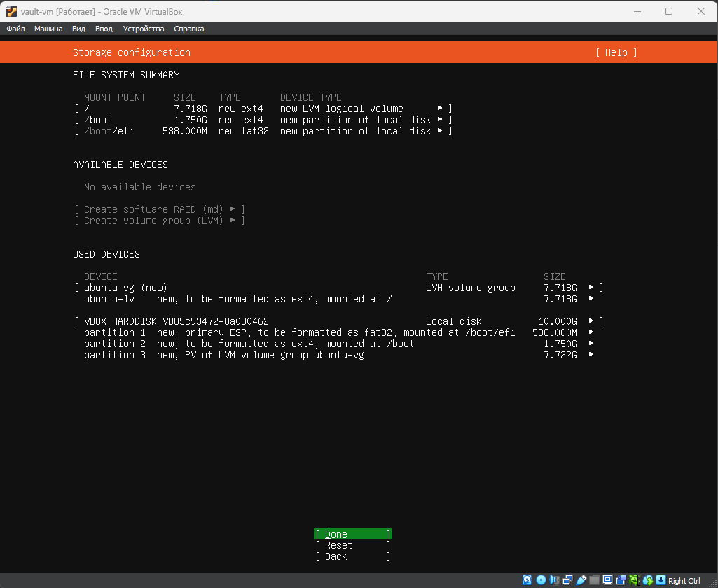
Task: Open the Файл menu
Action: [x=15, y=29]
